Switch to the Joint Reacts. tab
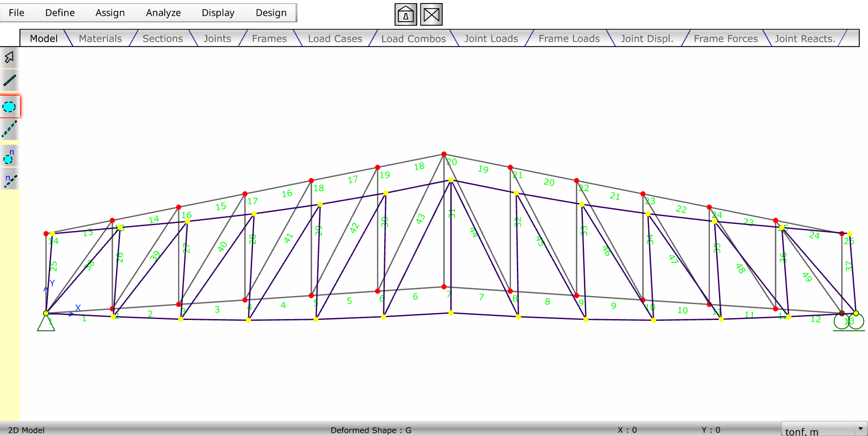Image resolution: width=868 pixels, height=436 pixels. (x=805, y=39)
